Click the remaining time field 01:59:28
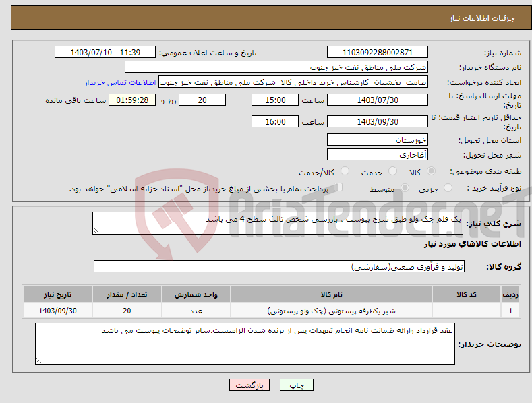The width and height of the screenshot is (532, 403). click(132, 100)
